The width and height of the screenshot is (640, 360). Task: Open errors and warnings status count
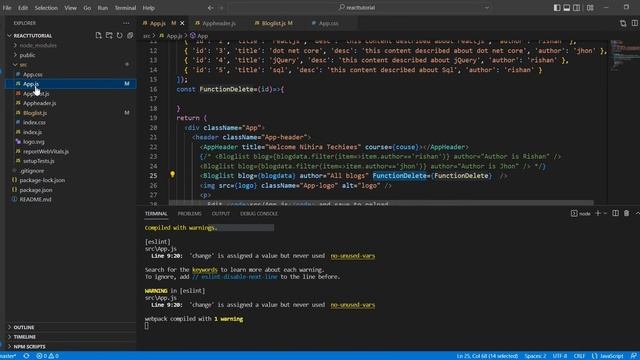pyautogui.click(x=47, y=356)
